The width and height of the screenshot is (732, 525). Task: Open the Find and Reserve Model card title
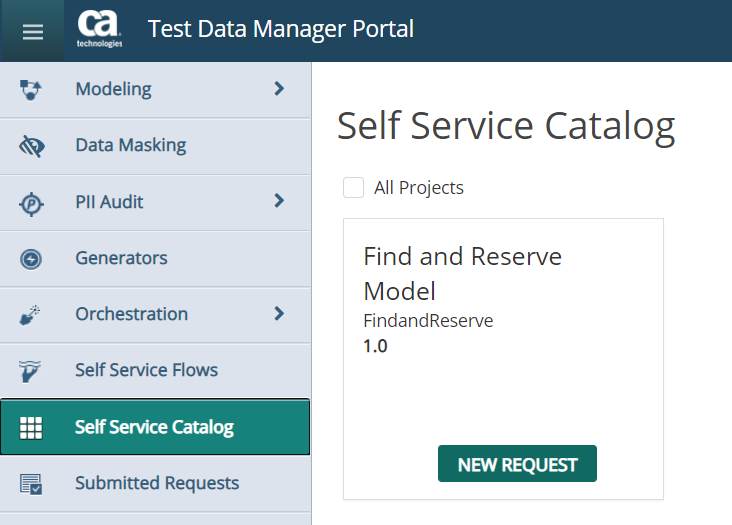point(462,273)
